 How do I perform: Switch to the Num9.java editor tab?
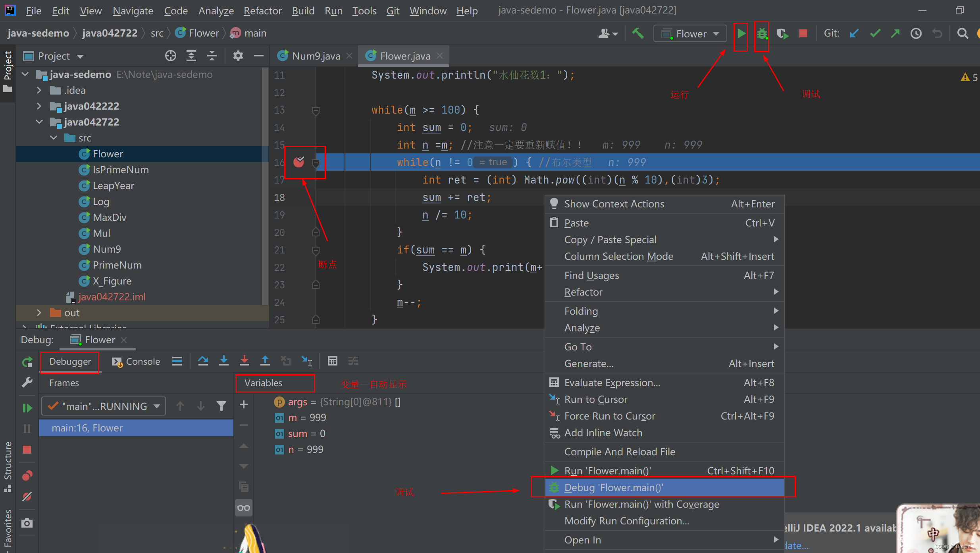pos(316,56)
